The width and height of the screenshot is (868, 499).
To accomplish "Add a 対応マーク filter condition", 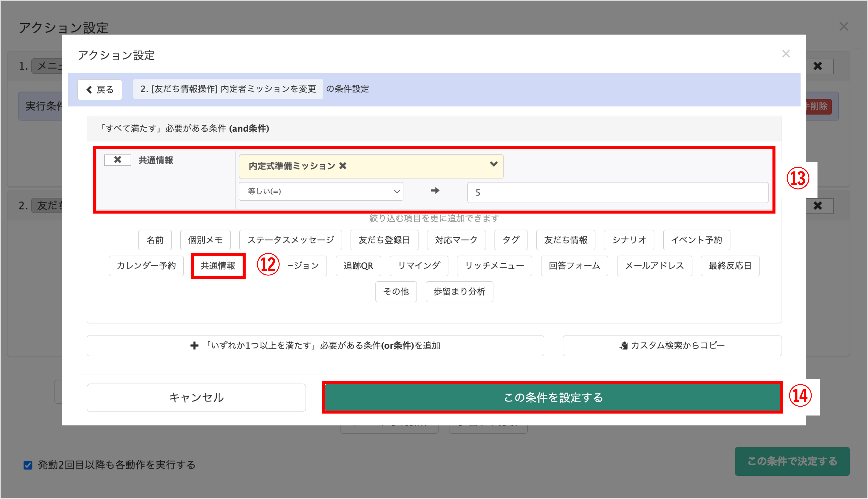I will [x=456, y=240].
